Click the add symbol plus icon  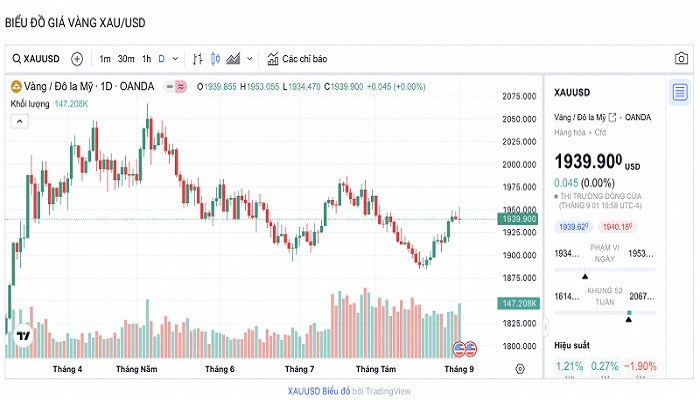click(x=77, y=59)
